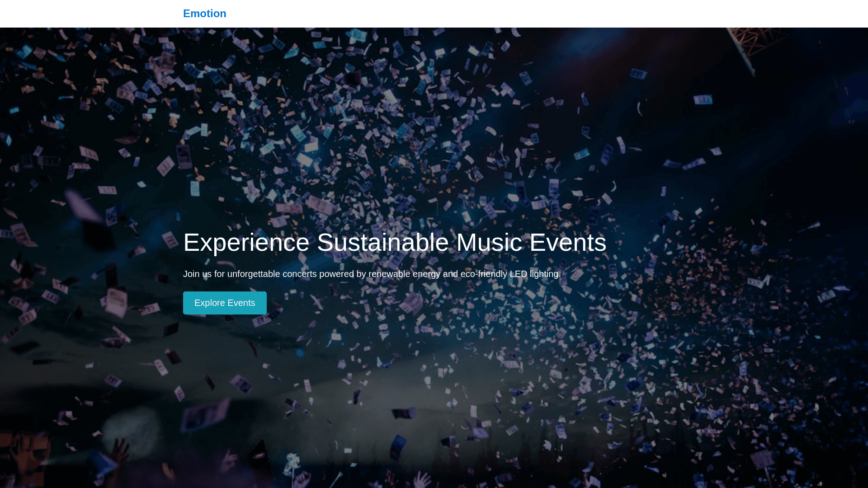Click the raised hands in the bottom-left corner
Viewport: 868px width, 488px height.
[25, 456]
